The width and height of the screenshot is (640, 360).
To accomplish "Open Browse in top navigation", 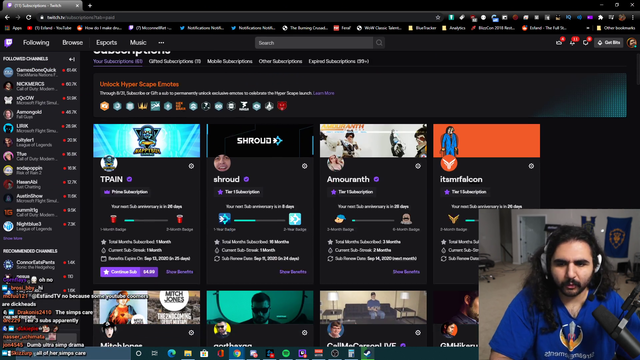I will pyautogui.click(x=72, y=42).
